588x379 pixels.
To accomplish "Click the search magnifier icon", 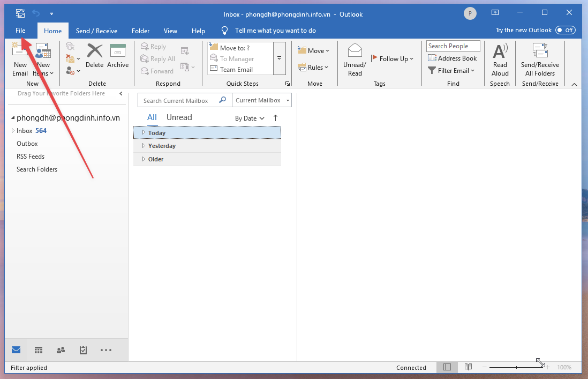I will click(223, 100).
